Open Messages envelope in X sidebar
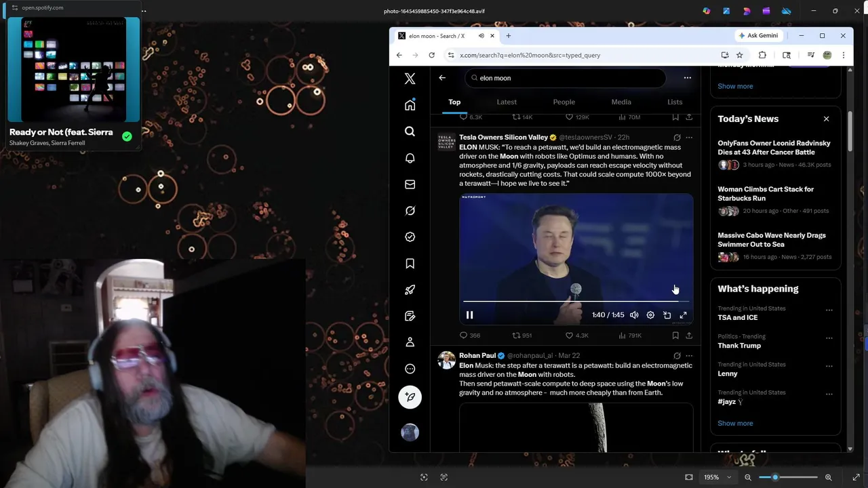 click(410, 184)
